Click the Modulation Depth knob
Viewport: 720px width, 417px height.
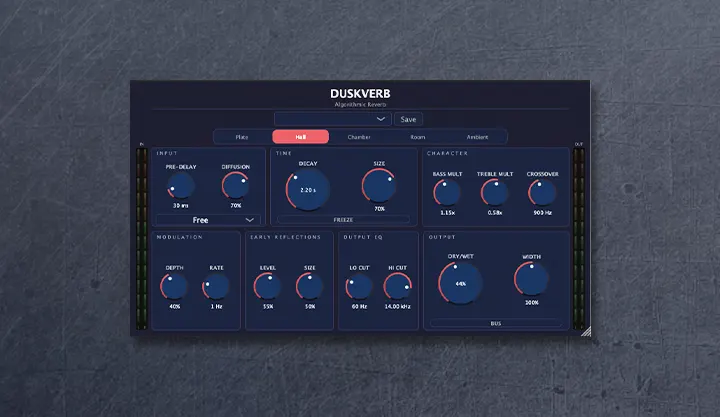tap(175, 287)
